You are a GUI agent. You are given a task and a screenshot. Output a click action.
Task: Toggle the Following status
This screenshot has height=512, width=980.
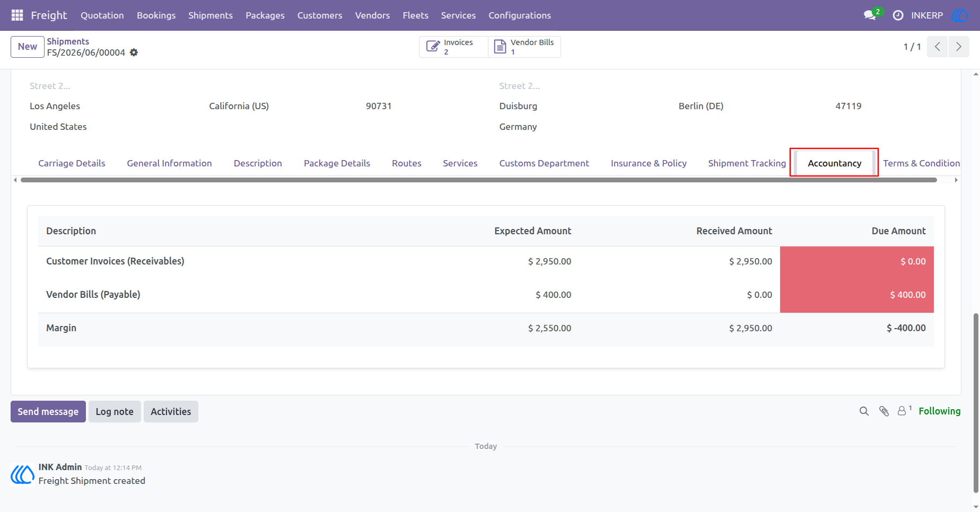coord(939,411)
